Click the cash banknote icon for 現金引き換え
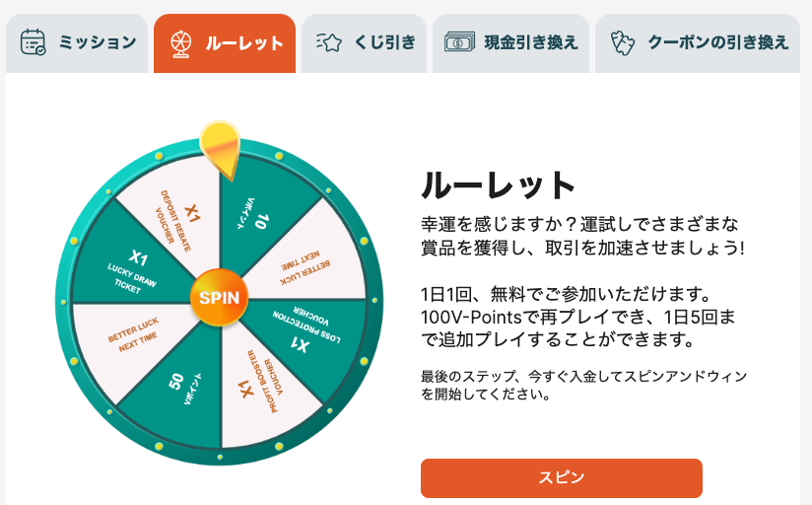The image size is (812, 505). coord(459,42)
